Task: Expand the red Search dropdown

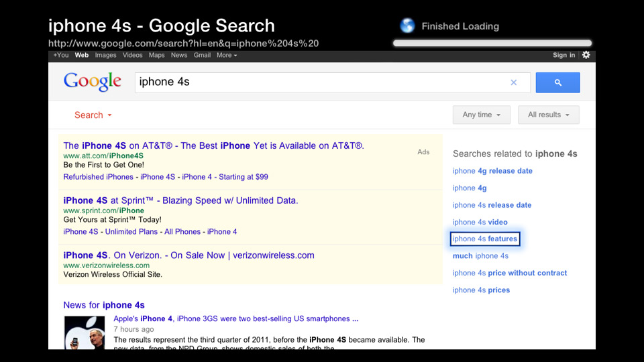Action: click(93, 115)
